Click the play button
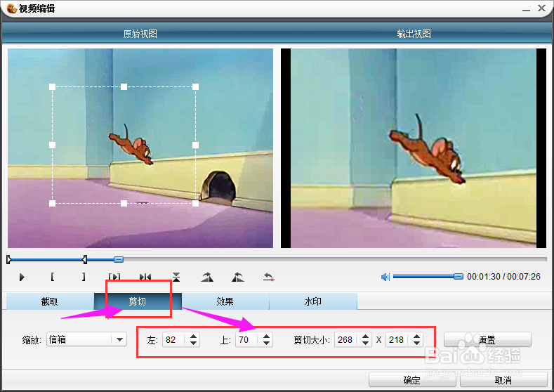This screenshot has height=392, width=554. (22, 277)
